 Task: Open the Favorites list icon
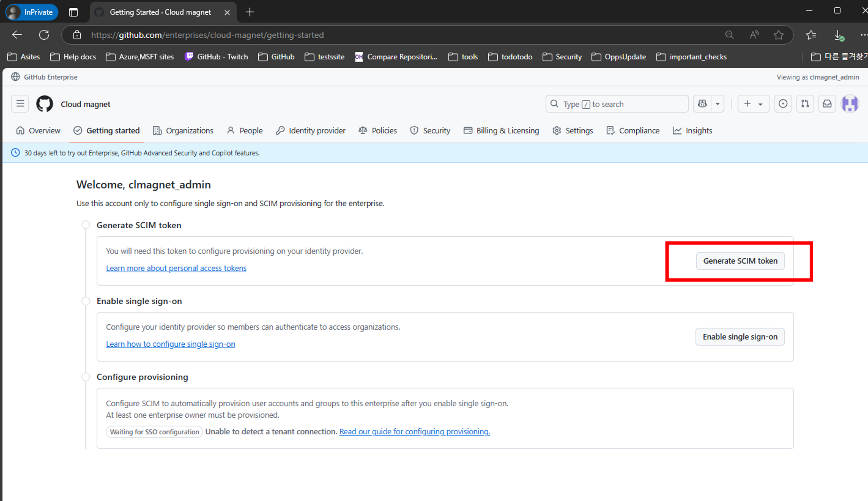coord(811,35)
